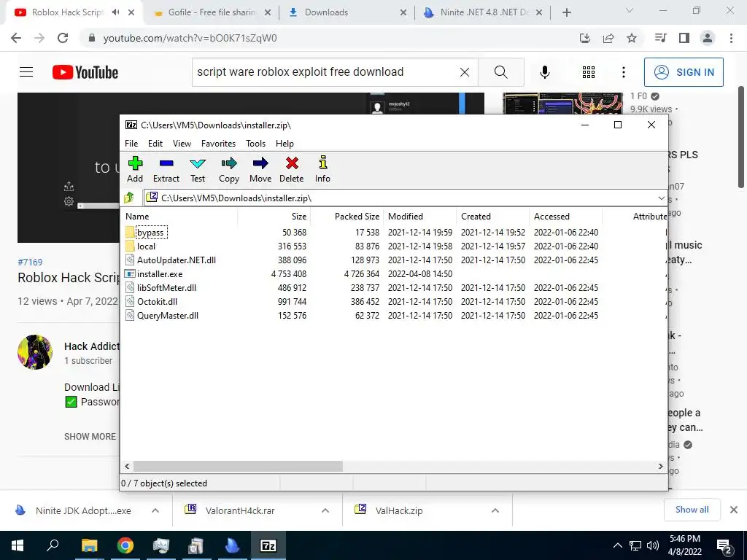
Task: Extract files with the Extract toolbar icon
Action: (166, 169)
